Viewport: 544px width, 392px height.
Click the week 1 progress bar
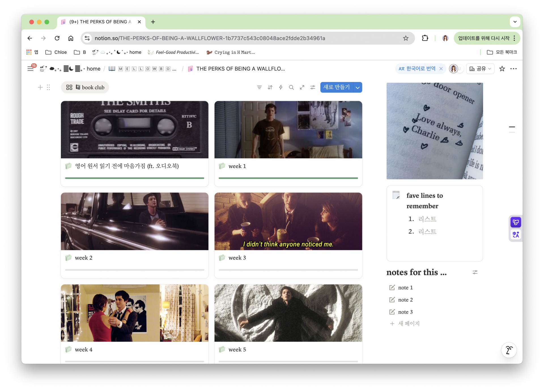coord(288,178)
